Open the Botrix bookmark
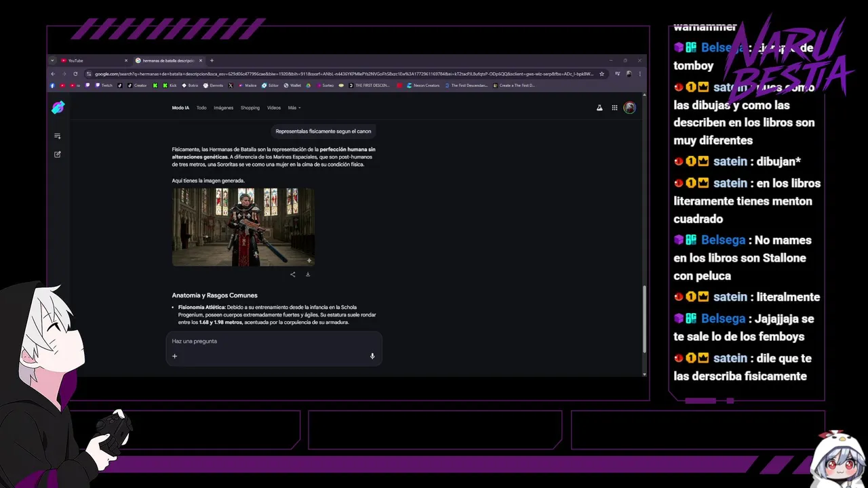This screenshot has width=868, height=488. (191, 85)
